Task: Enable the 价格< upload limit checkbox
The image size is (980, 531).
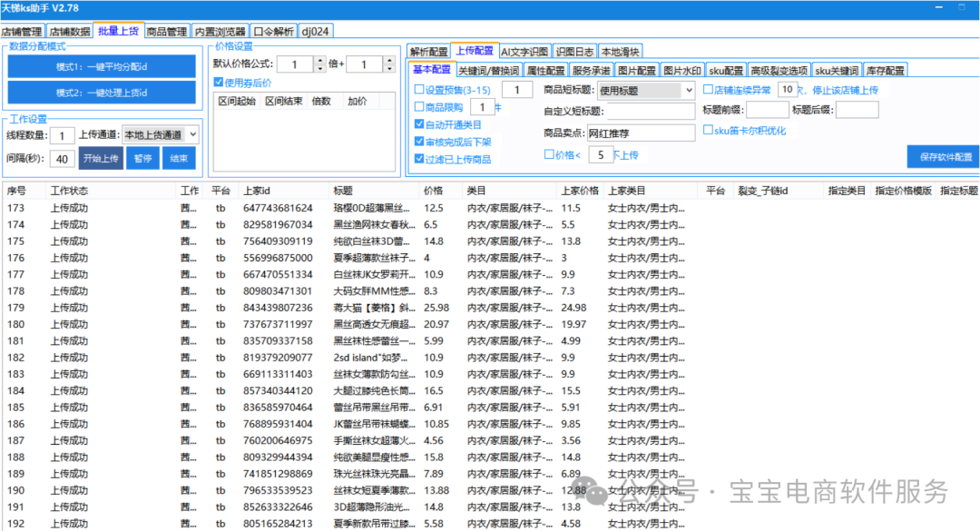Action: click(549, 154)
